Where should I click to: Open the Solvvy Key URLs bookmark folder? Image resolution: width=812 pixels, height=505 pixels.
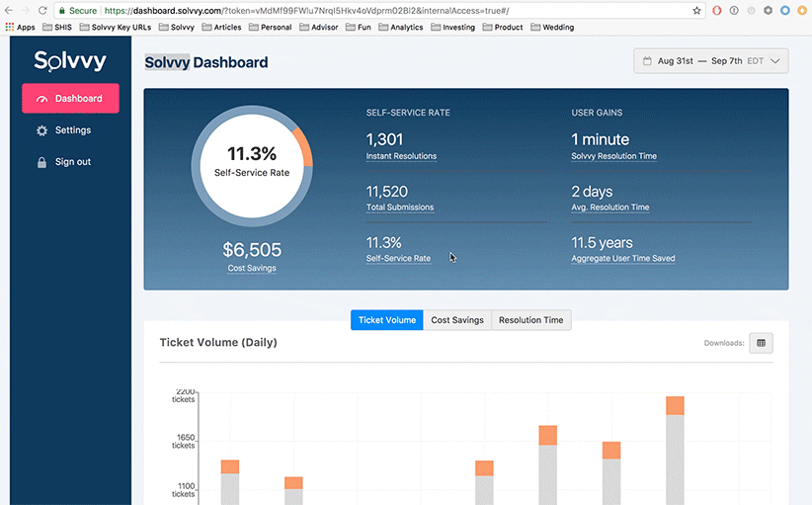[x=115, y=27]
